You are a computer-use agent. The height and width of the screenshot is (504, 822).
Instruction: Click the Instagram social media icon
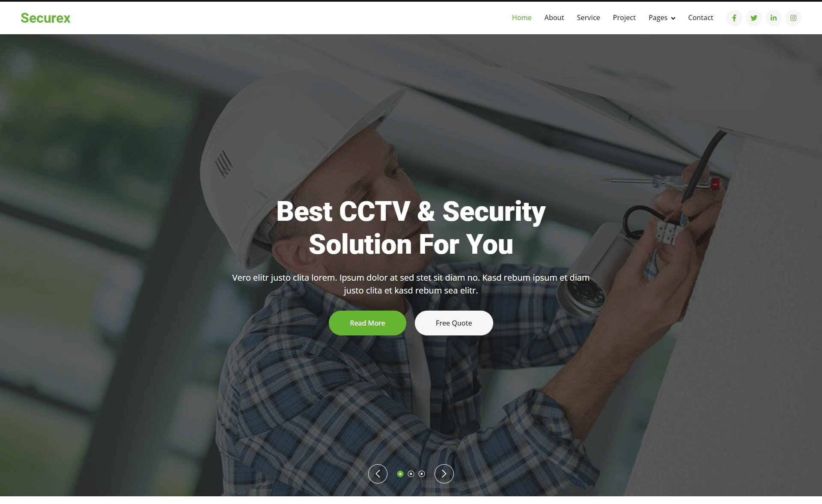click(x=793, y=18)
